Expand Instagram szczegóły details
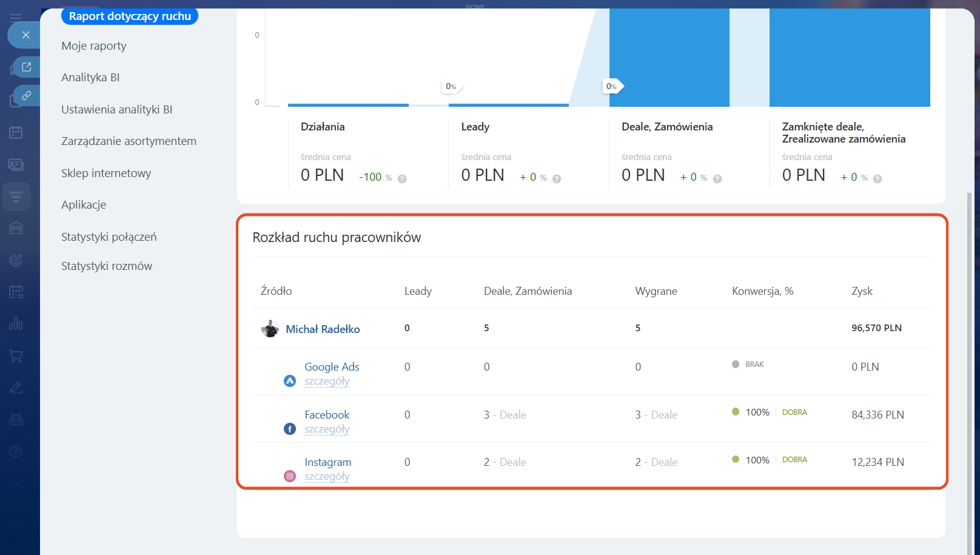980x555 pixels. click(x=327, y=477)
